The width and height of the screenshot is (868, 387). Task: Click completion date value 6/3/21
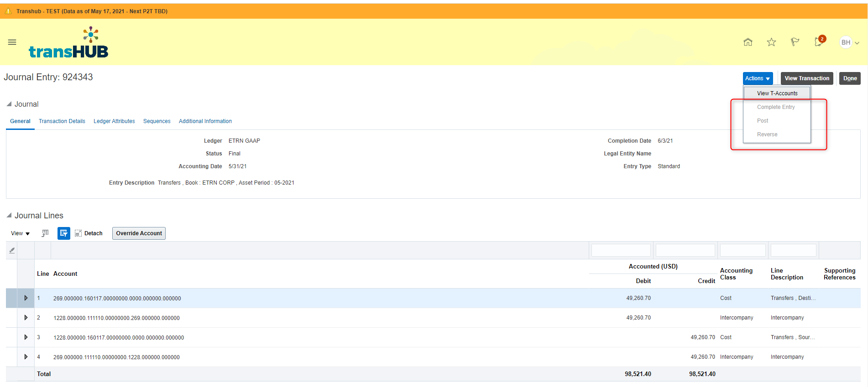coord(665,141)
